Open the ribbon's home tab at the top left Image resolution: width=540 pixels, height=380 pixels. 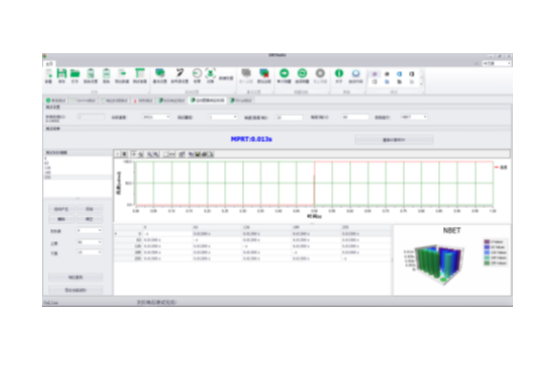coord(49,64)
